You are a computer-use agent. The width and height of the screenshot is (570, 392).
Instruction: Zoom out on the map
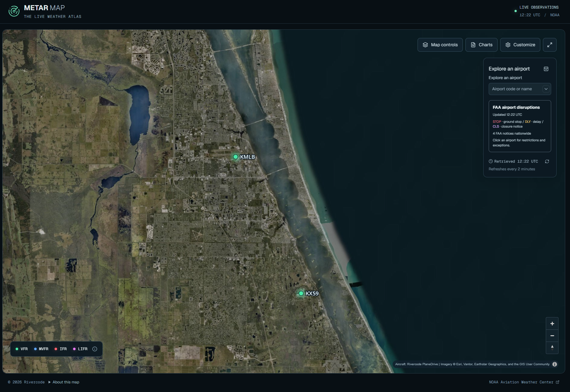tap(552, 336)
